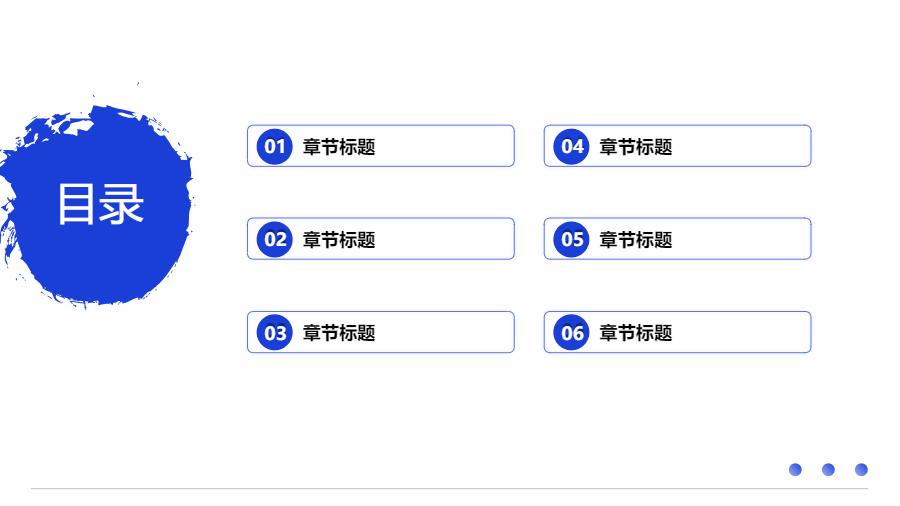Select the 04 number circle
Screen dimensions: 900x506
(571, 146)
